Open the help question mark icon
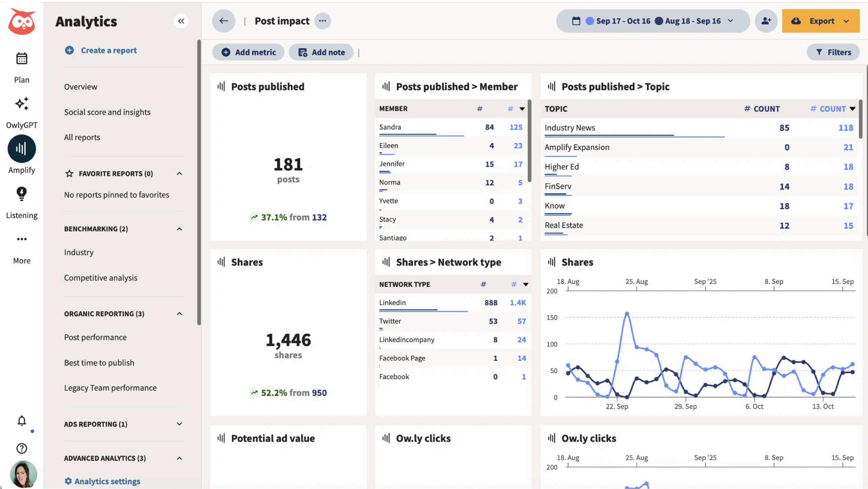Screen dimensions: 868x489 click(22, 448)
